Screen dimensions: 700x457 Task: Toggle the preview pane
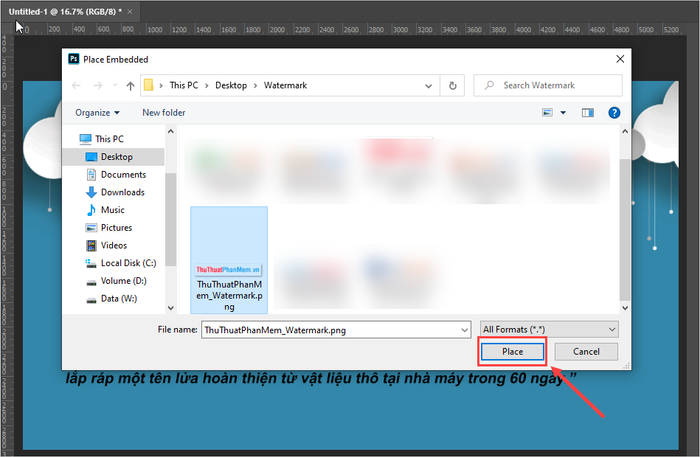pyautogui.click(x=588, y=112)
